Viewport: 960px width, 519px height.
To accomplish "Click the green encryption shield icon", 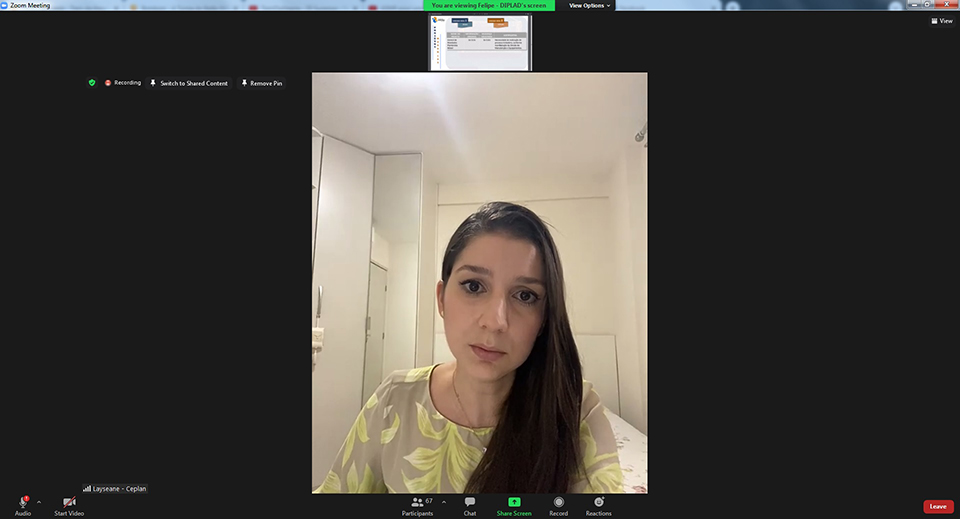I will [x=92, y=83].
